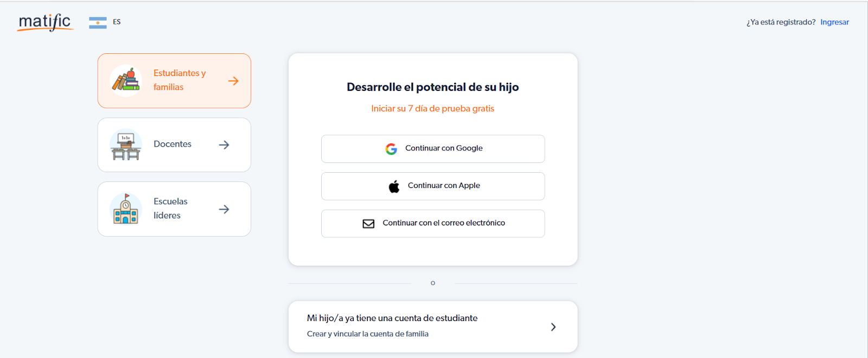This screenshot has height=358, width=868.
Task: Click the orange arrow beside Estudiantes y familias
Action: pos(233,81)
